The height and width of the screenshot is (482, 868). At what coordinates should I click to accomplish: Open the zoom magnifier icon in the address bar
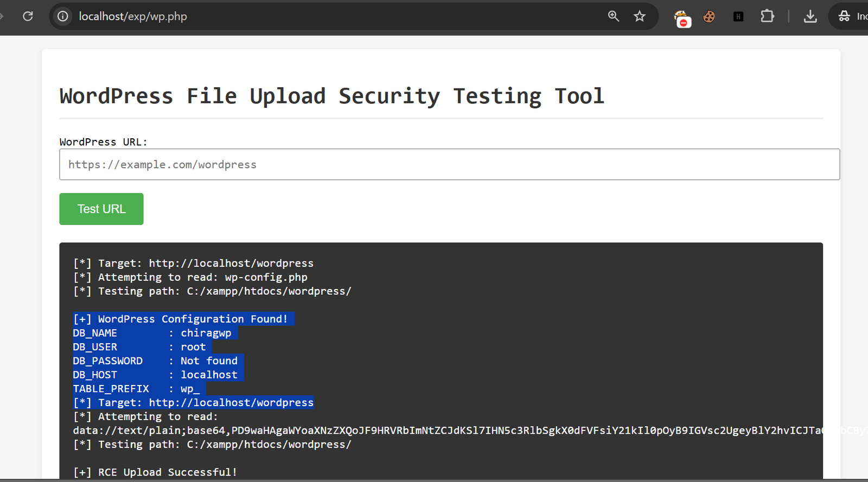click(x=614, y=16)
